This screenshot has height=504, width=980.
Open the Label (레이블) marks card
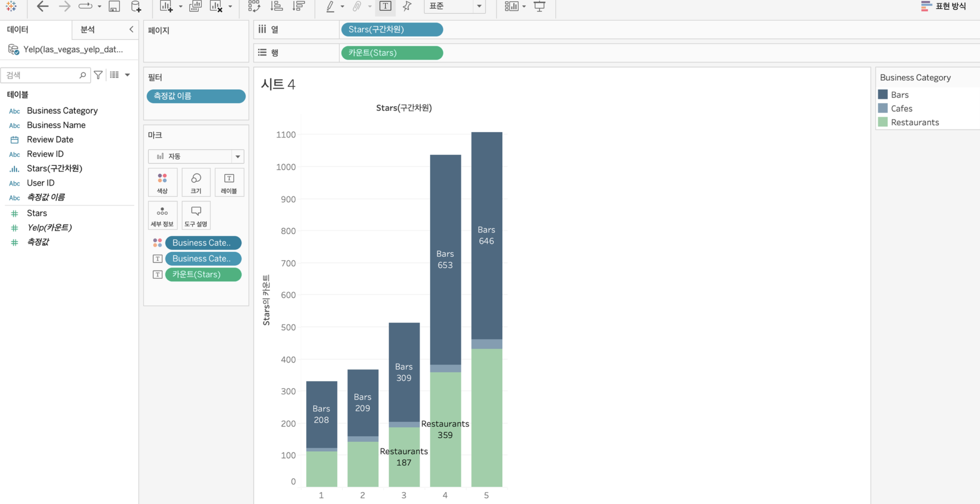(229, 183)
